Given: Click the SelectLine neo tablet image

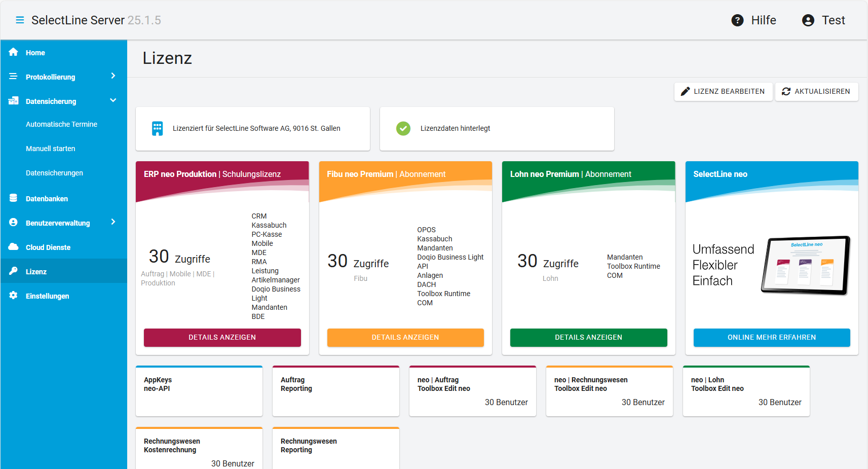Looking at the screenshot, I should 805,265.
